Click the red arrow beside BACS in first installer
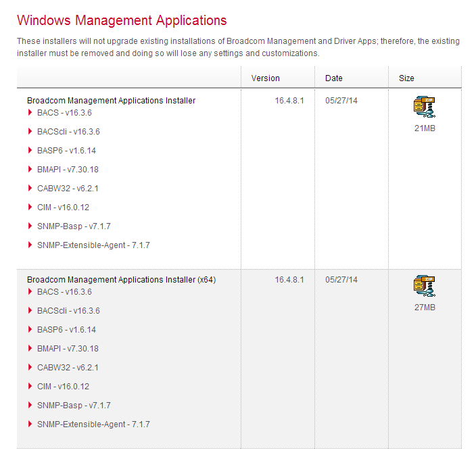Screen dimensions: 476x463 (30, 113)
